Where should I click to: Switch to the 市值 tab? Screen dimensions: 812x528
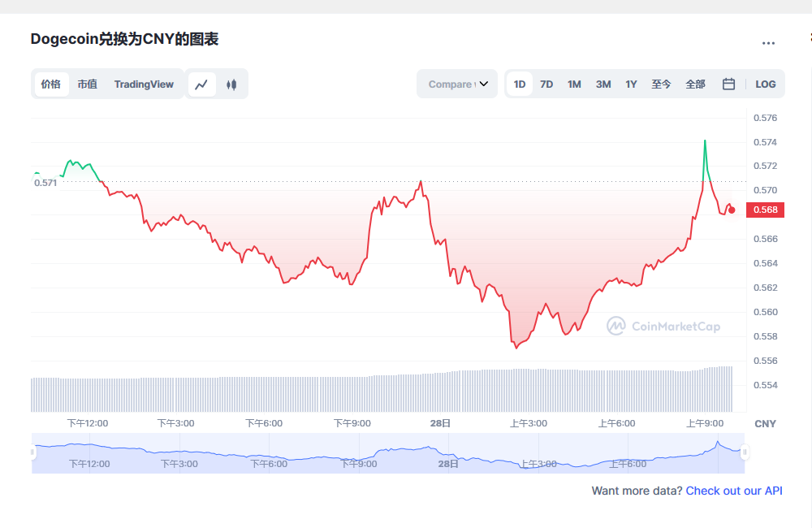[87, 84]
